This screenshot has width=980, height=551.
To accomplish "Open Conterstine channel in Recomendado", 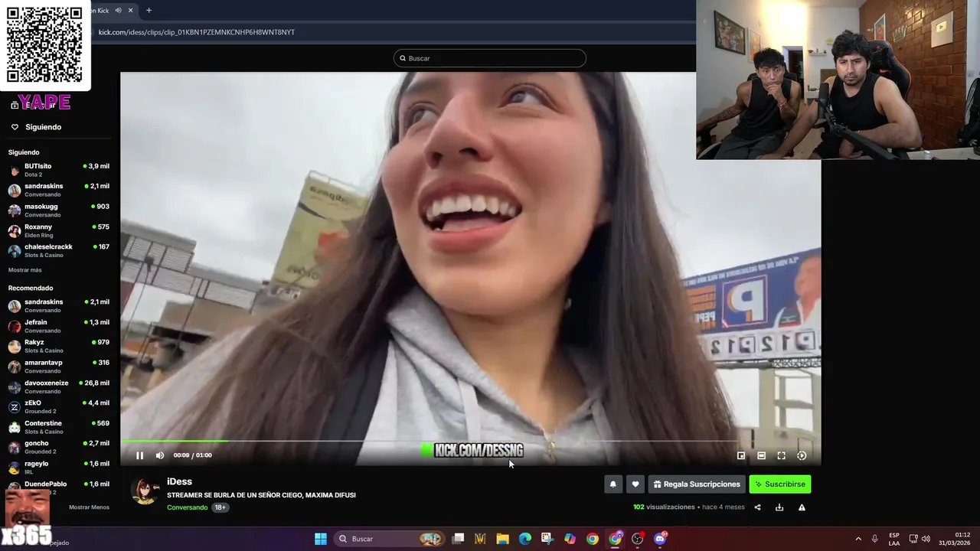I will 59,427.
